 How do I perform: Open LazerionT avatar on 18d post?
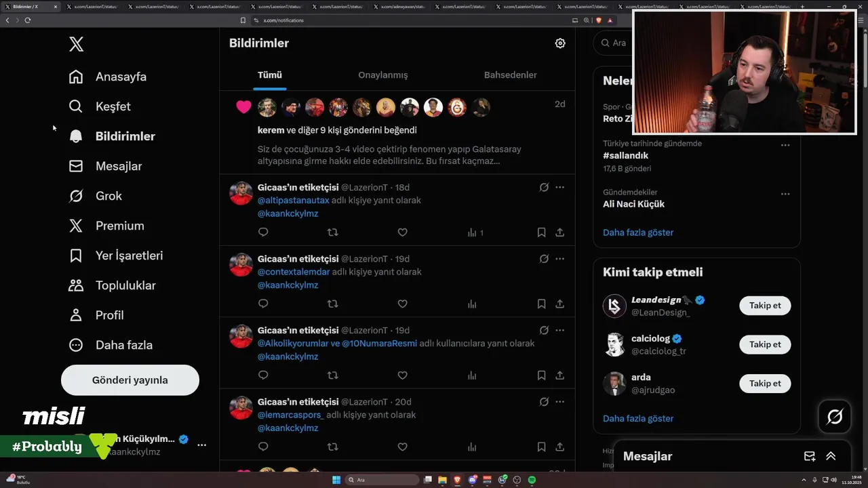pyautogui.click(x=241, y=193)
